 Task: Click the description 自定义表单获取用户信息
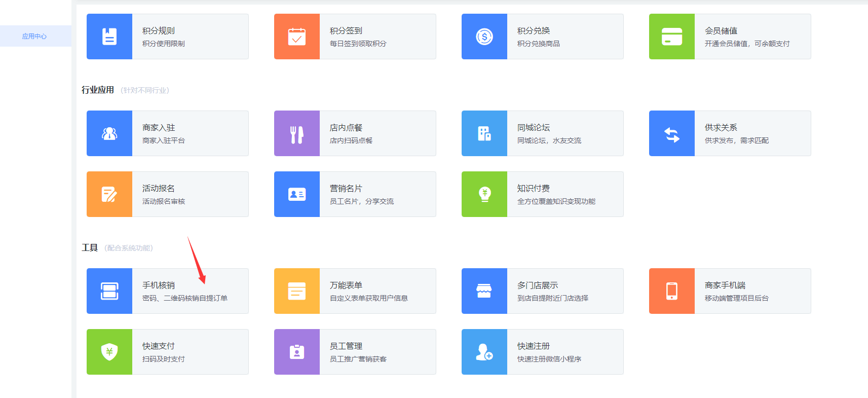[x=369, y=298]
